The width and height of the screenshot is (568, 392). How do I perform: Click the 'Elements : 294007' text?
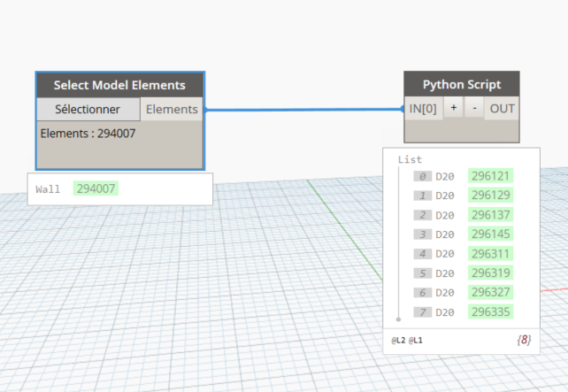[x=88, y=134]
